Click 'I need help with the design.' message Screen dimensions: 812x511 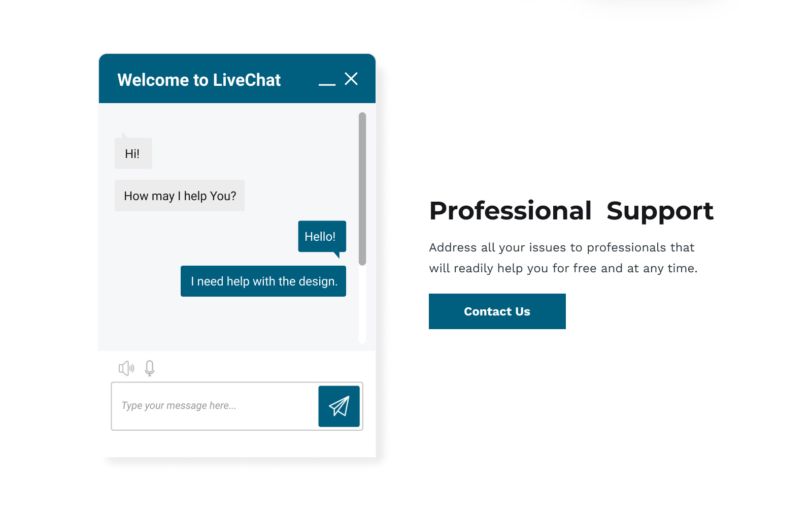coord(263,281)
